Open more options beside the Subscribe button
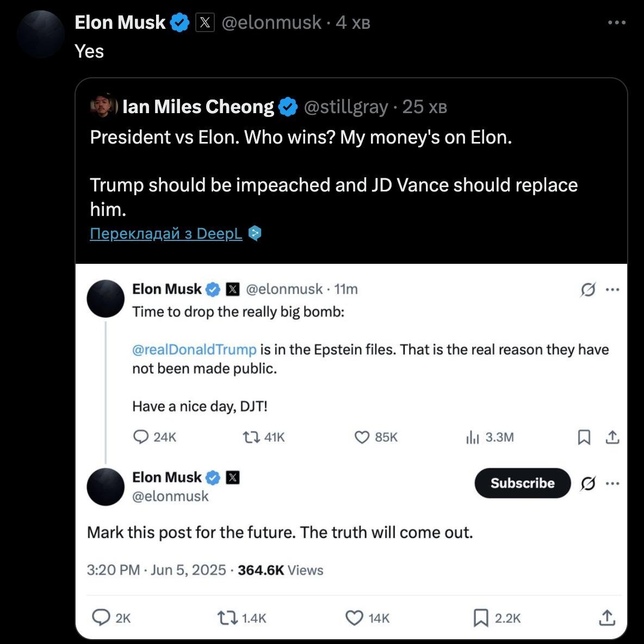This screenshot has height=644, width=644. [612, 483]
